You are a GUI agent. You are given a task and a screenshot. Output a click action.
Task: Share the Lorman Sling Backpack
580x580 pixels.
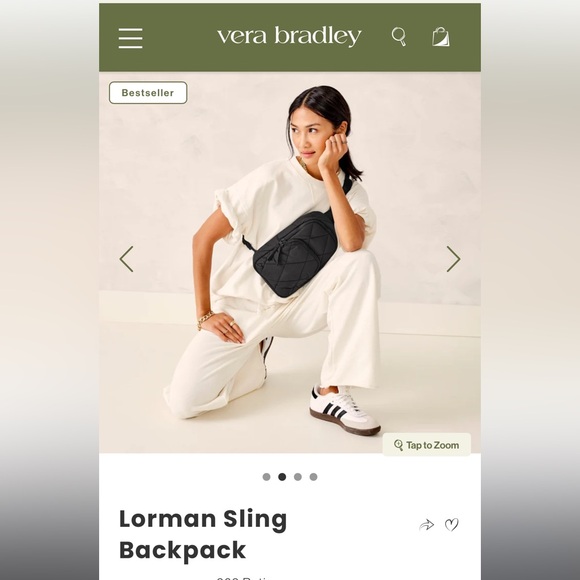click(426, 525)
